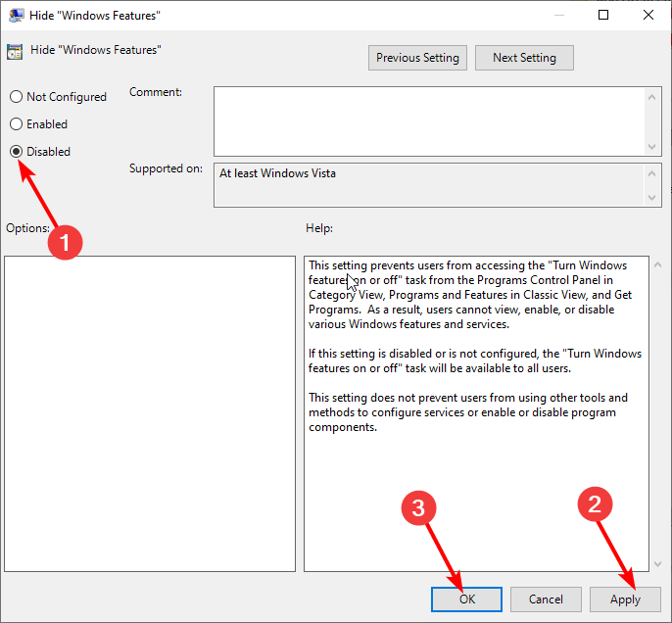Click the 'Options:' label
This screenshot has height=623, width=672.
pyautogui.click(x=27, y=228)
